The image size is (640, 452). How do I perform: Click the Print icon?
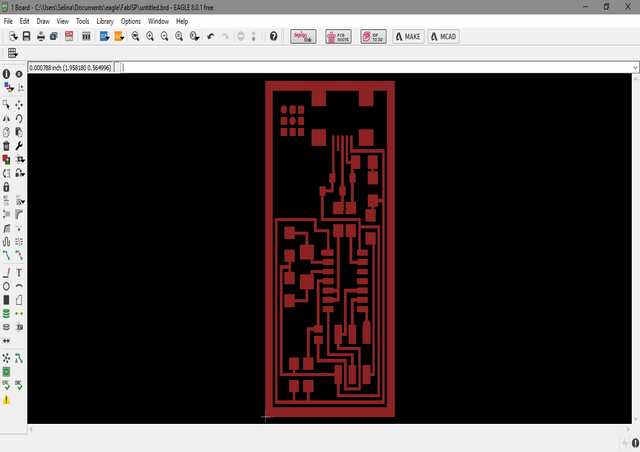(41, 36)
